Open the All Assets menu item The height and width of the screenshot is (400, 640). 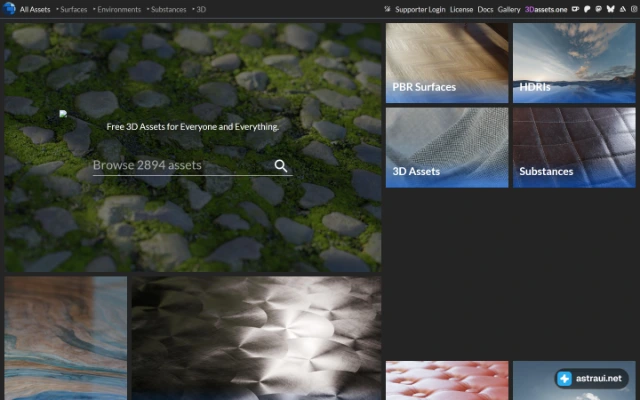(35, 9)
